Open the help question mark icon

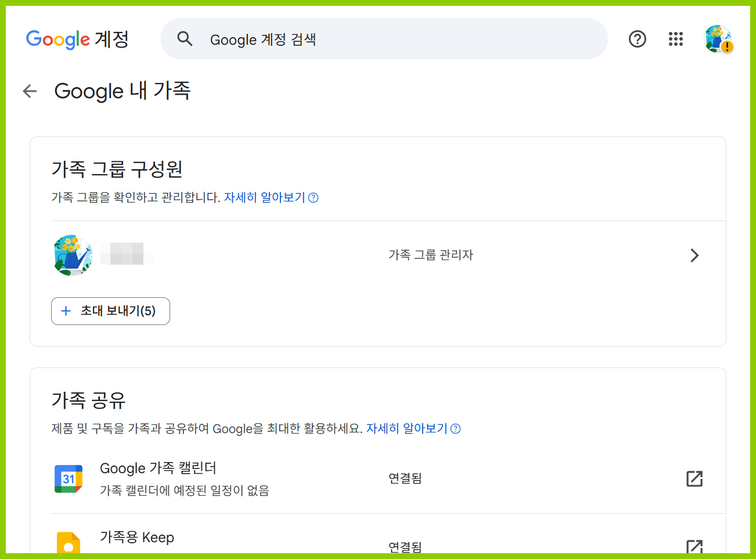pyautogui.click(x=638, y=39)
